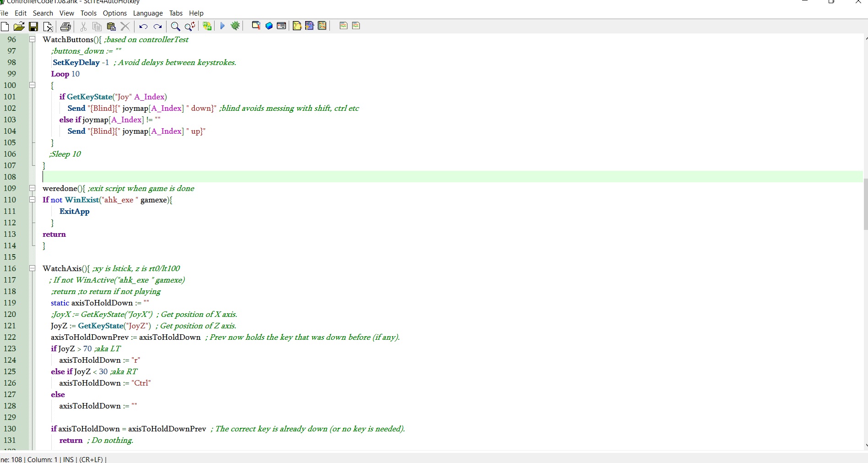Cut selection with the scissors icon
The width and height of the screenshot is (868, 463).
83,26
